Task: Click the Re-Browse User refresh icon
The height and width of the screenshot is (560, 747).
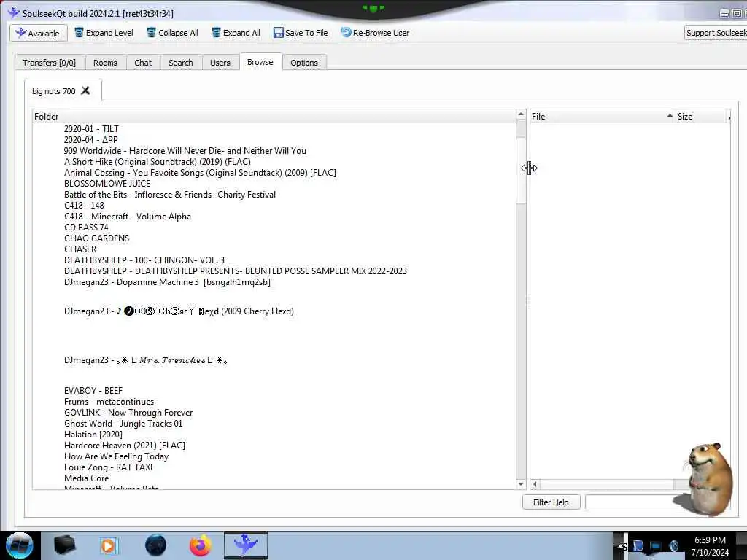Action: point(347,32)
